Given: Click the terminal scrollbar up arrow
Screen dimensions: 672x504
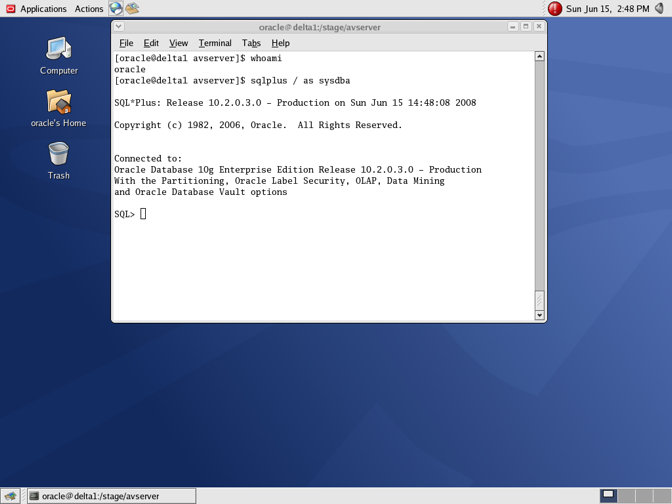Looking at the screenshot, I should coord(540,56).
